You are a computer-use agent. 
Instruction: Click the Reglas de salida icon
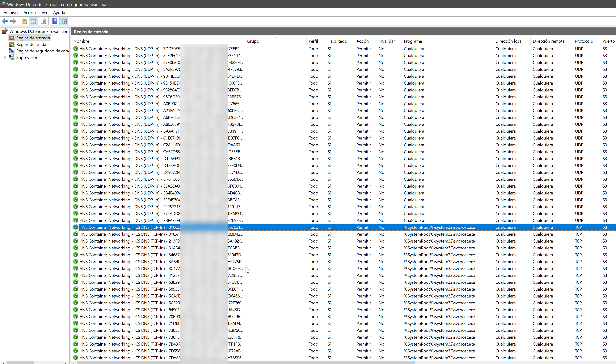12,44
